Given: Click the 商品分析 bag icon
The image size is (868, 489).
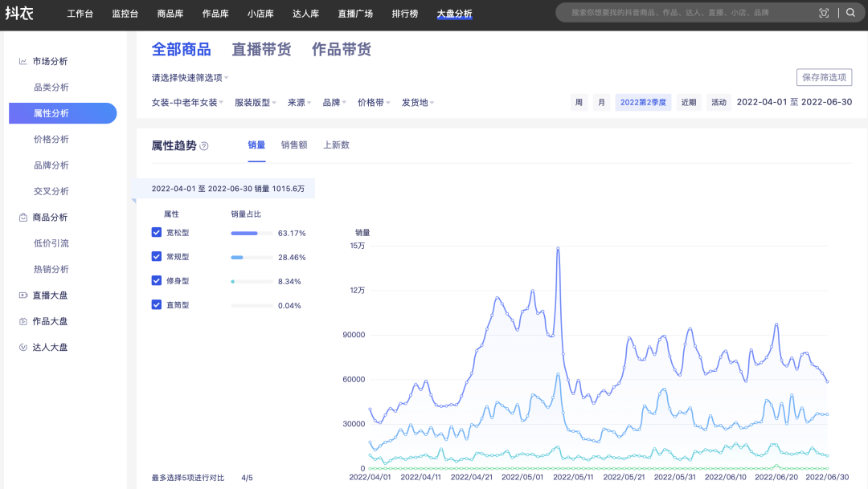Looking at the screenshot, I should (x=23, y=218).
